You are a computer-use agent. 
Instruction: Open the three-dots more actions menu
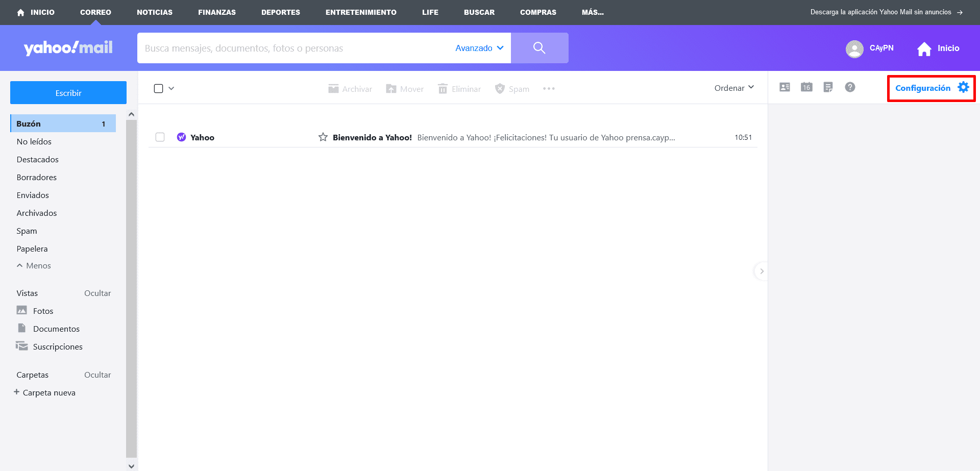click(549, 89)
